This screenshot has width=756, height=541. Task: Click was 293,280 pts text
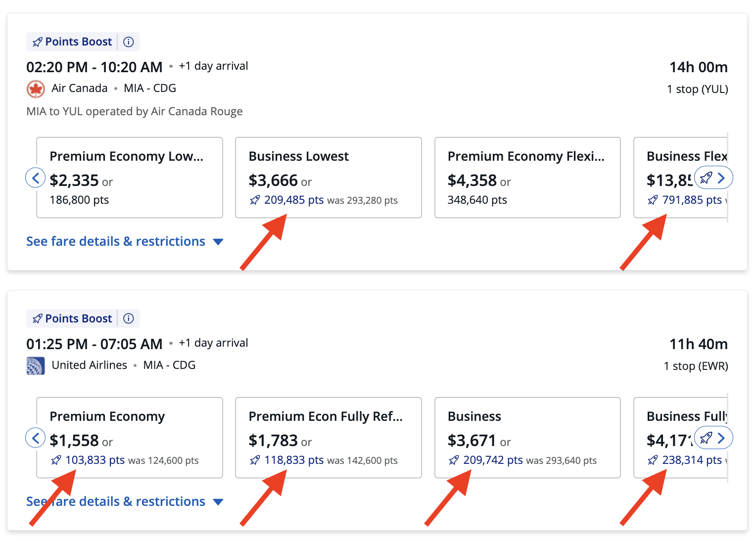click(363, 200)
